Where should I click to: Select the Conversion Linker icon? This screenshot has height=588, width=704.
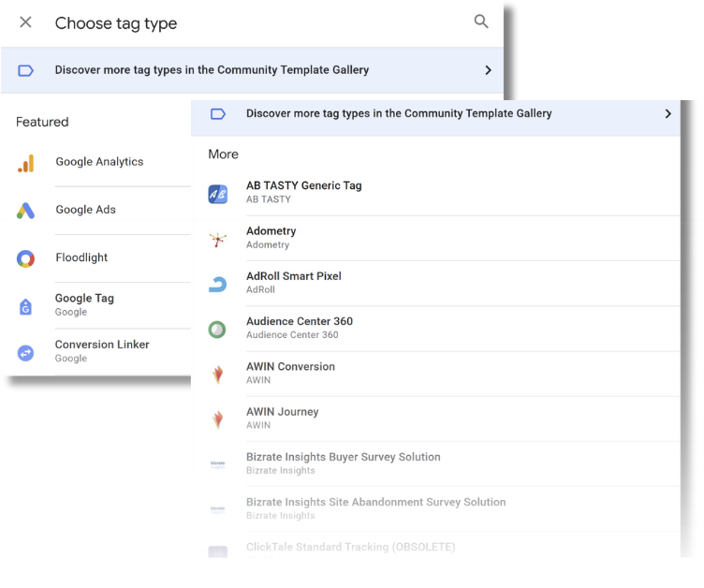(x=26, y=352)
